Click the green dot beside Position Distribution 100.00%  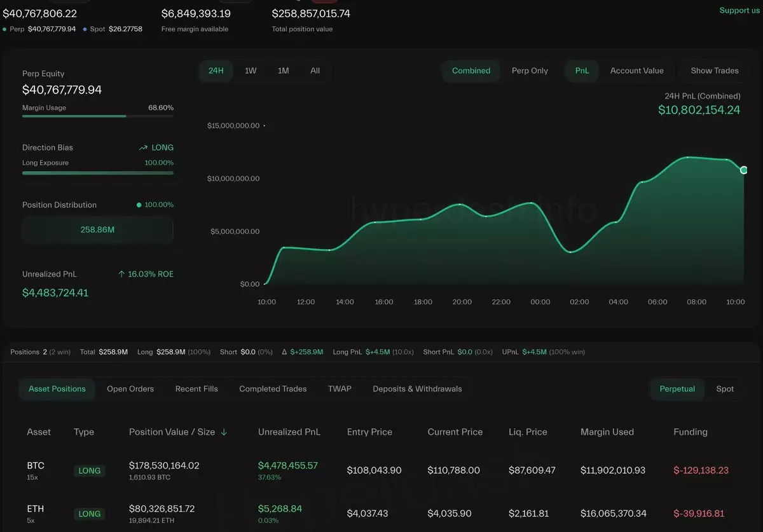[x=139, y=205]
